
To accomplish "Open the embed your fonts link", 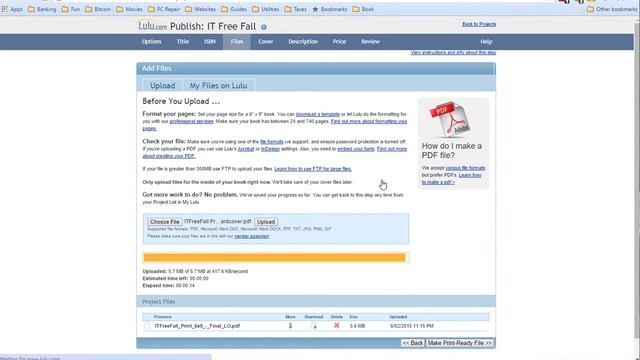I will coord(356,149).
